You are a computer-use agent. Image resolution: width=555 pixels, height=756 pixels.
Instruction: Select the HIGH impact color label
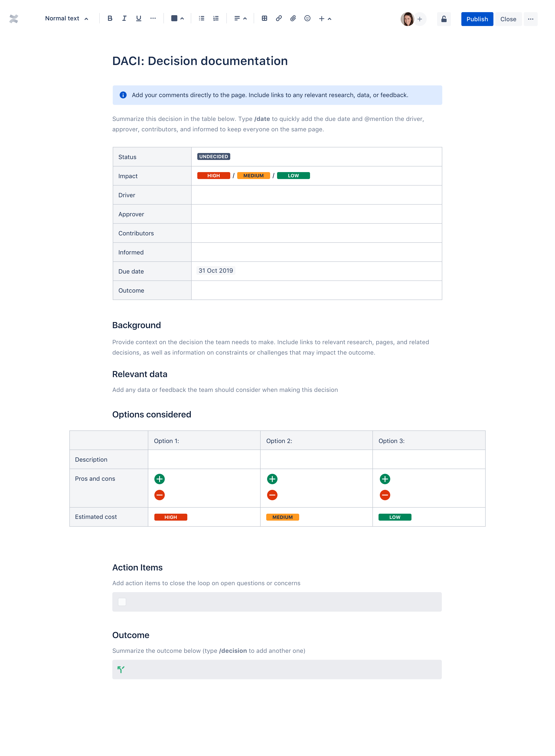(213, 176)
